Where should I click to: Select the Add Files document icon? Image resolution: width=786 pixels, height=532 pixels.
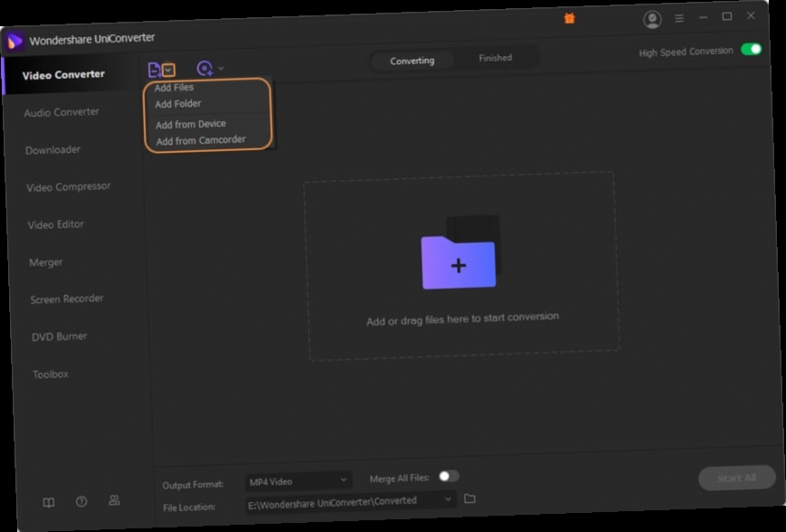coord(153,68)
